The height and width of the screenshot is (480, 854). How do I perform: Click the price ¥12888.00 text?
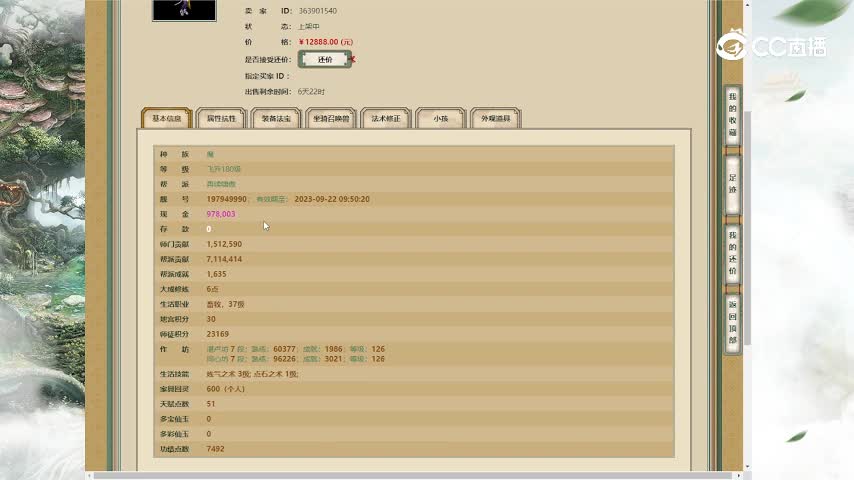(x=325, y=42)
